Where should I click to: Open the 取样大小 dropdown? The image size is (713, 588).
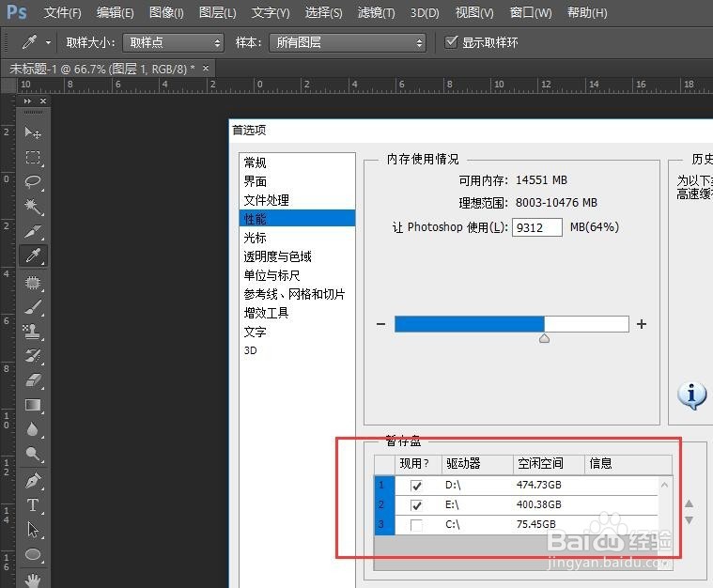(173, 43)
